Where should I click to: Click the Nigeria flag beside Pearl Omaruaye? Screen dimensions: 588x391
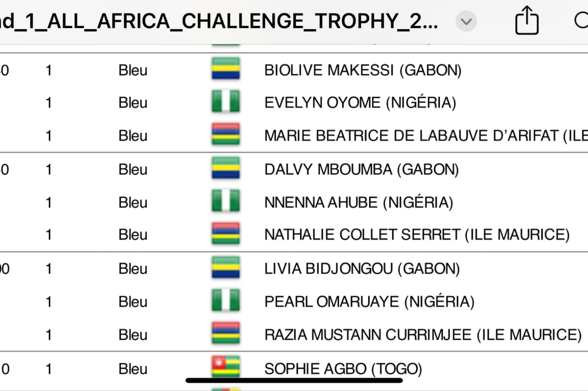click(226, 301)
